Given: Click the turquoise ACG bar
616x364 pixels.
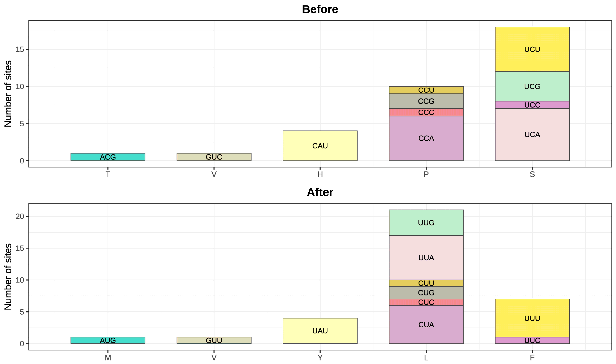Looking at the screenshot, I should [x=108, y=157].
